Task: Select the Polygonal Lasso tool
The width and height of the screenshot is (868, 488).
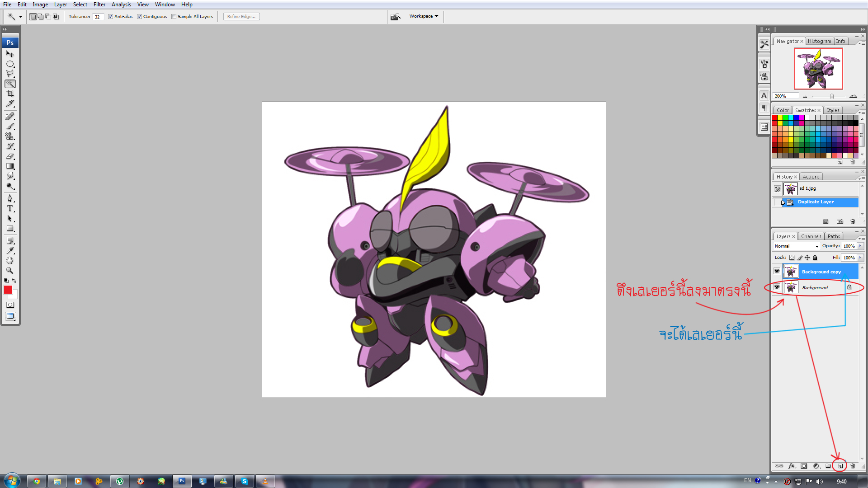Action: point(10,74)
